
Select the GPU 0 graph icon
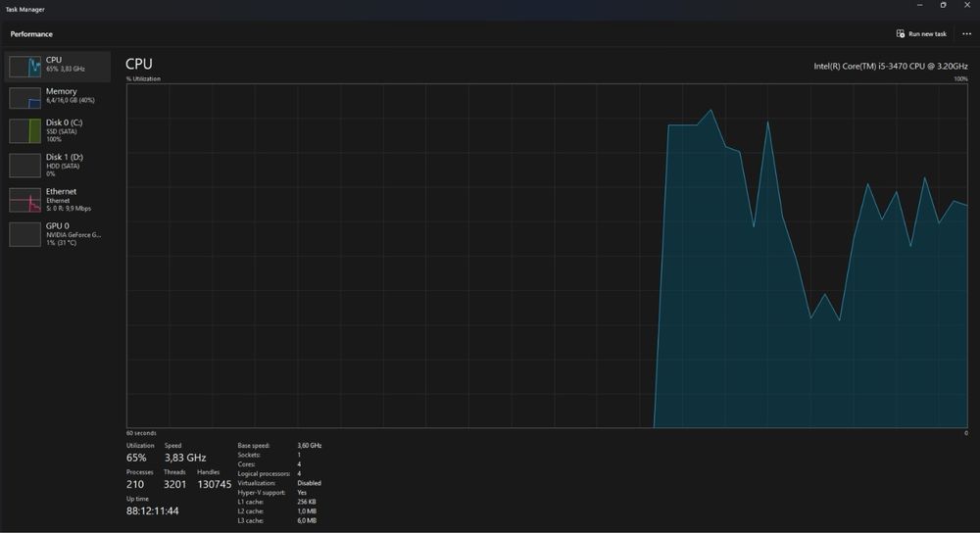point(25,234)
